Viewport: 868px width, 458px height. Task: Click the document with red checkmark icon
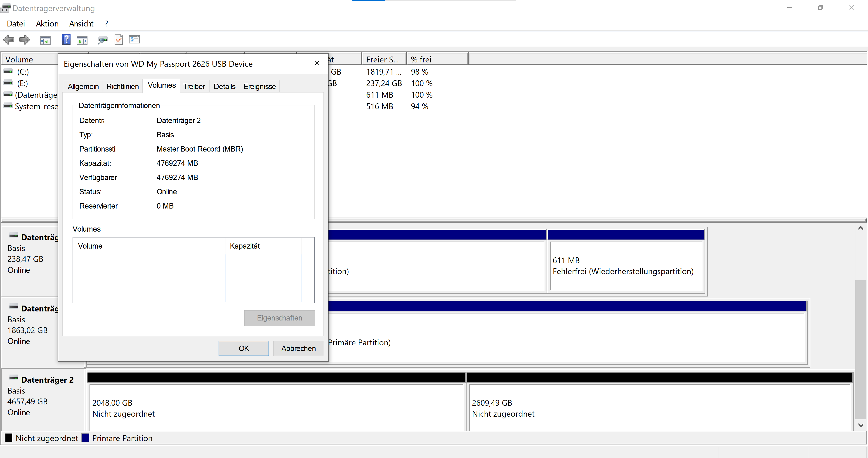point(119,40)
